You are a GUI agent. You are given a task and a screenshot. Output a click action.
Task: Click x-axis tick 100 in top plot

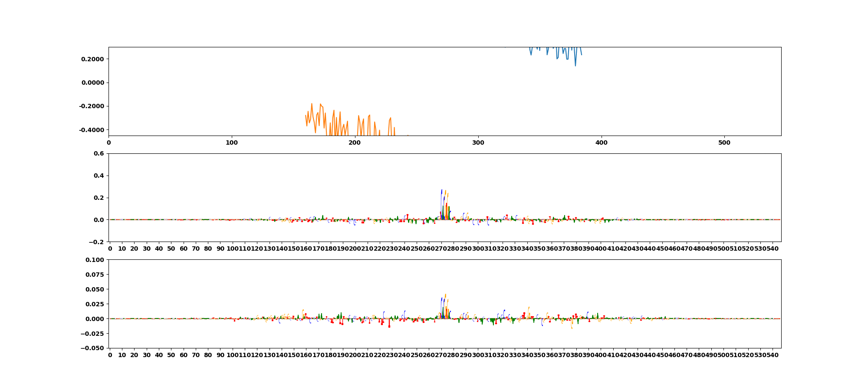232,142
